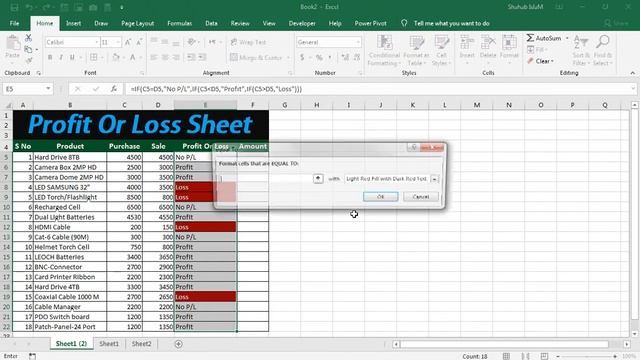Click Cancel in the Equal To dialog

pyautogui.click(x=421, y=197)
